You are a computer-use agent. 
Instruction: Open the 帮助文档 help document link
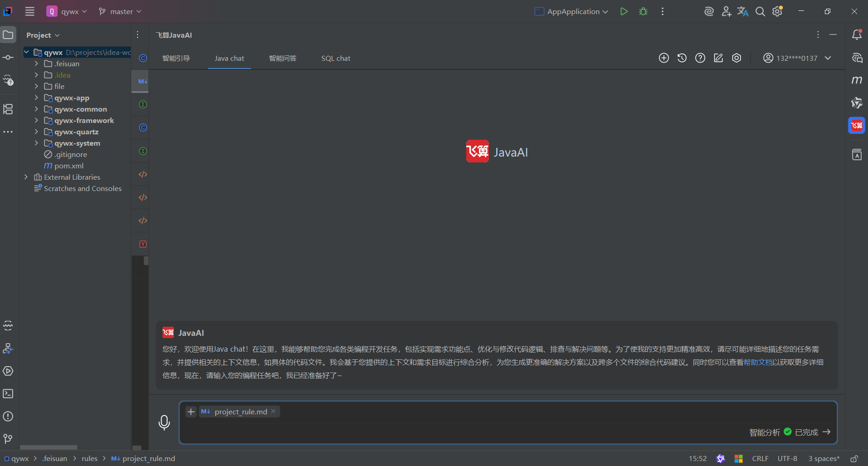(758, 362)
